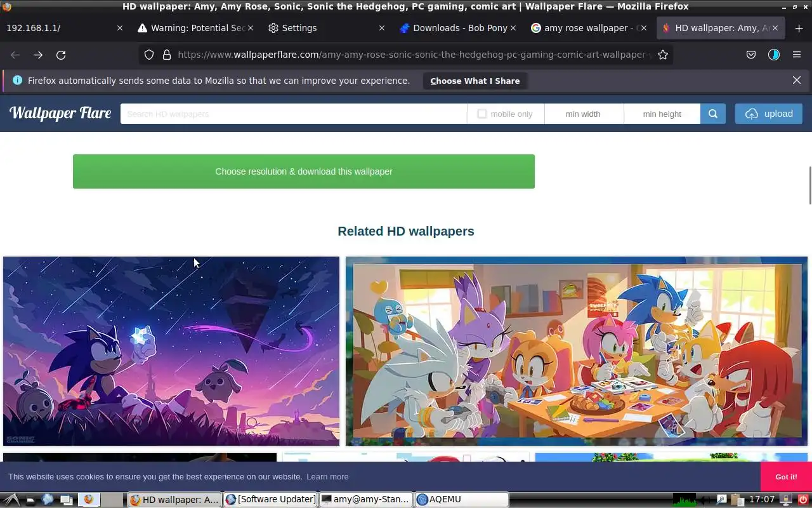The height and width of the screenshot is (508, 812).
Task: Close the 192.168.1.1 tab
Action: (x=120, y=28)
